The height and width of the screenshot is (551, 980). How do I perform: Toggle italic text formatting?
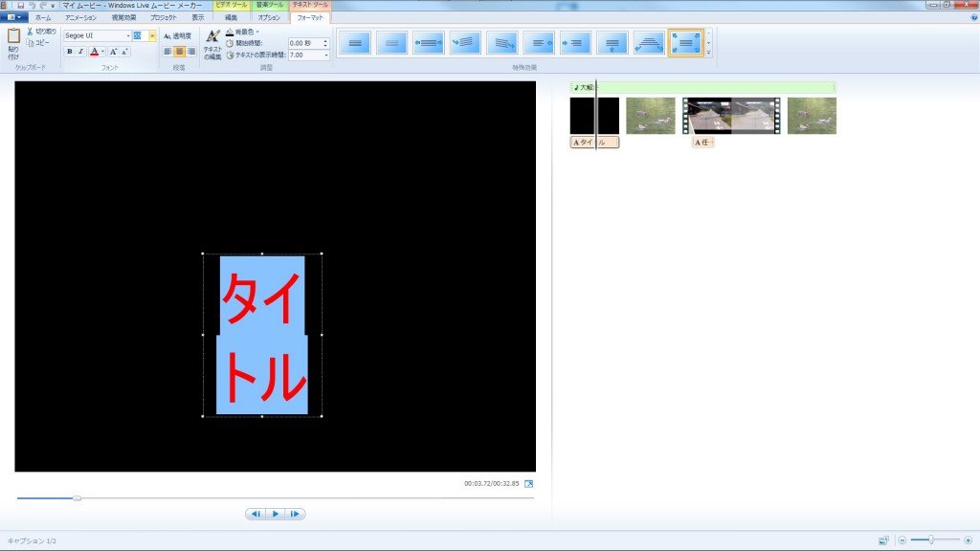click(x=80, y=52)
